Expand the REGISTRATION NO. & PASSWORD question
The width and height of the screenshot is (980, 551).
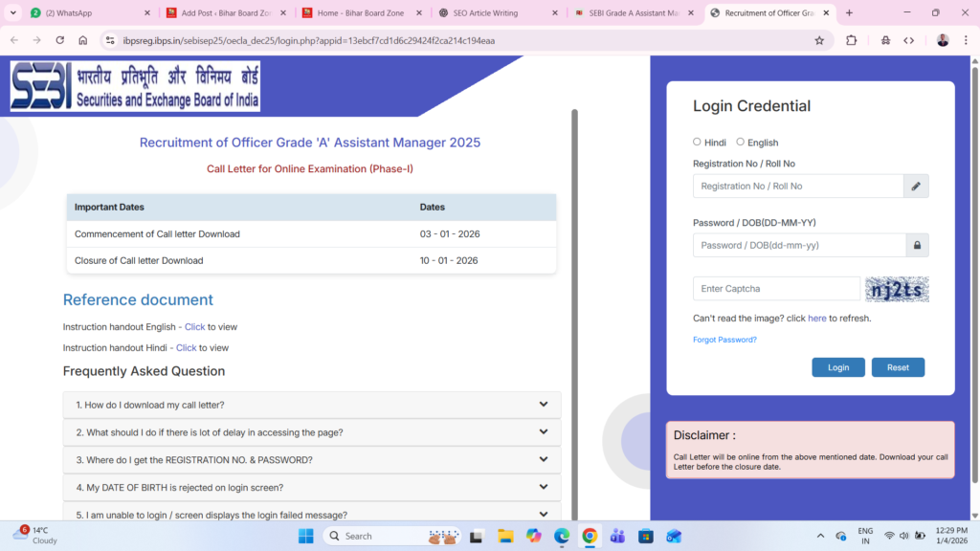pos(311,459)
